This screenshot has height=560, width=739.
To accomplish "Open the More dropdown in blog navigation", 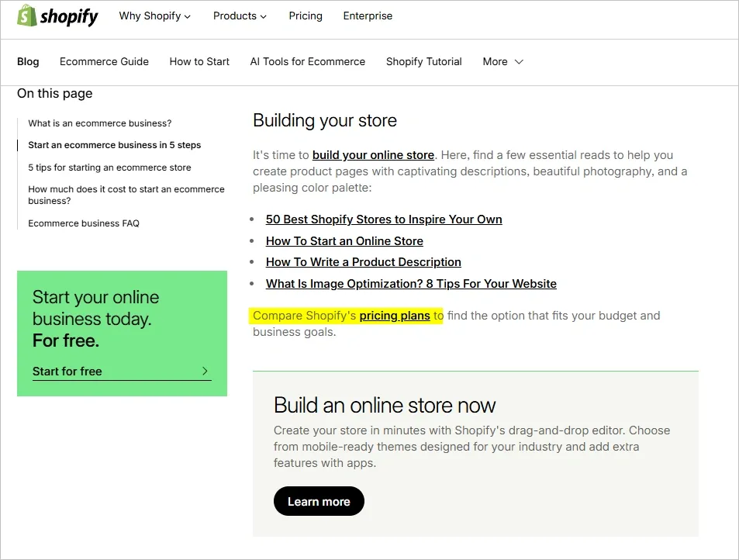I will (x=503, y=62).
